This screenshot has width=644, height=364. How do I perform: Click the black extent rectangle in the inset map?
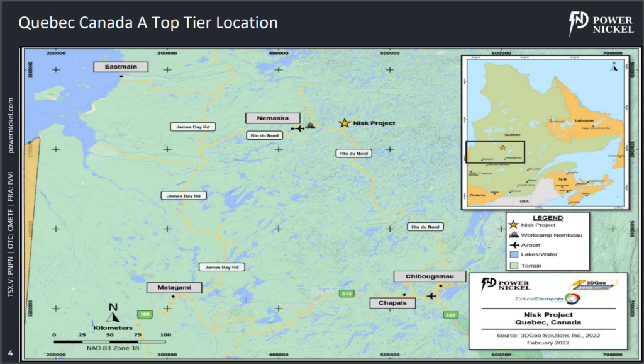[x=495, y=152]
